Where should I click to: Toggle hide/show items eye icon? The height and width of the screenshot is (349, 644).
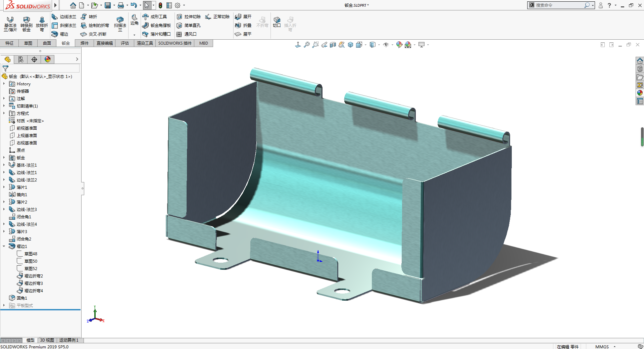386,45
